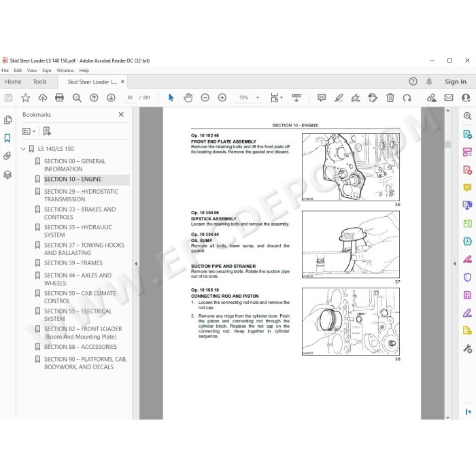
Task: Open SECTION 35 – HYDRAULIC SYSTEM bookmark
Action: pyautogui.click(x=78, y=231)
